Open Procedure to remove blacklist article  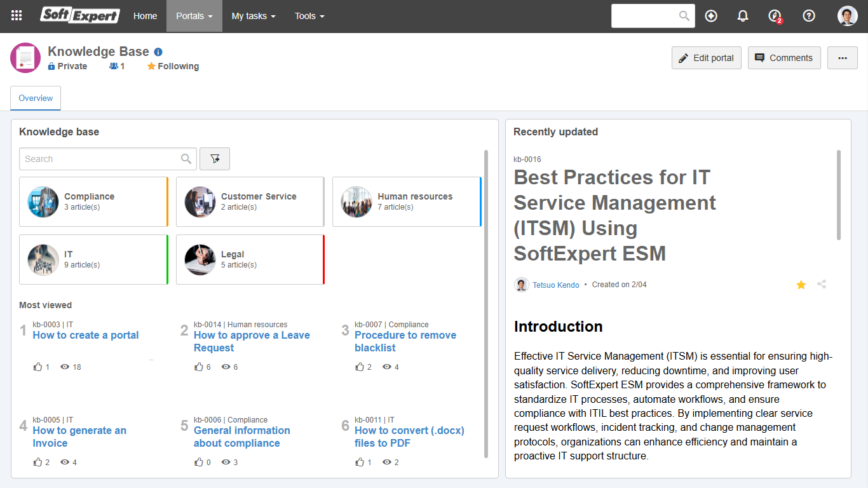[405, 341]
